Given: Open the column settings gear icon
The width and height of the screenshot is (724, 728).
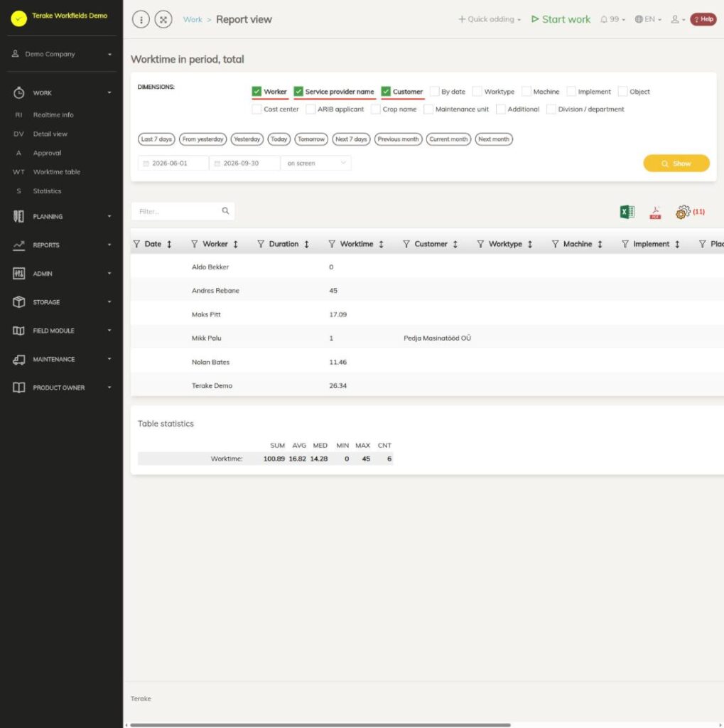Looking at the screenshot, I should pos(683,212).
